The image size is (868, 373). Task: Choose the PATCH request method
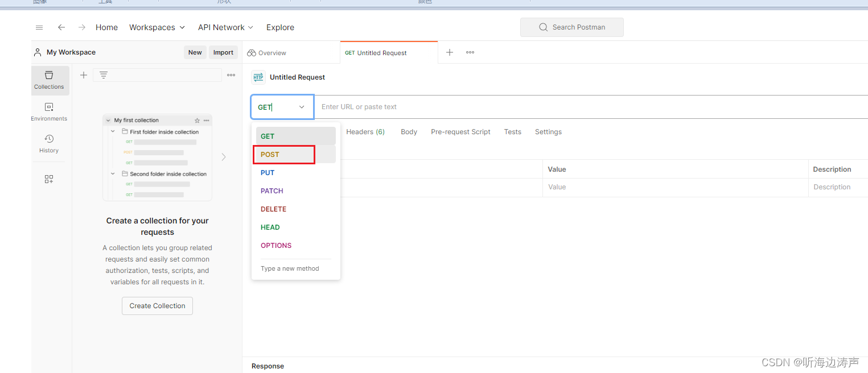tap(271, 190)
